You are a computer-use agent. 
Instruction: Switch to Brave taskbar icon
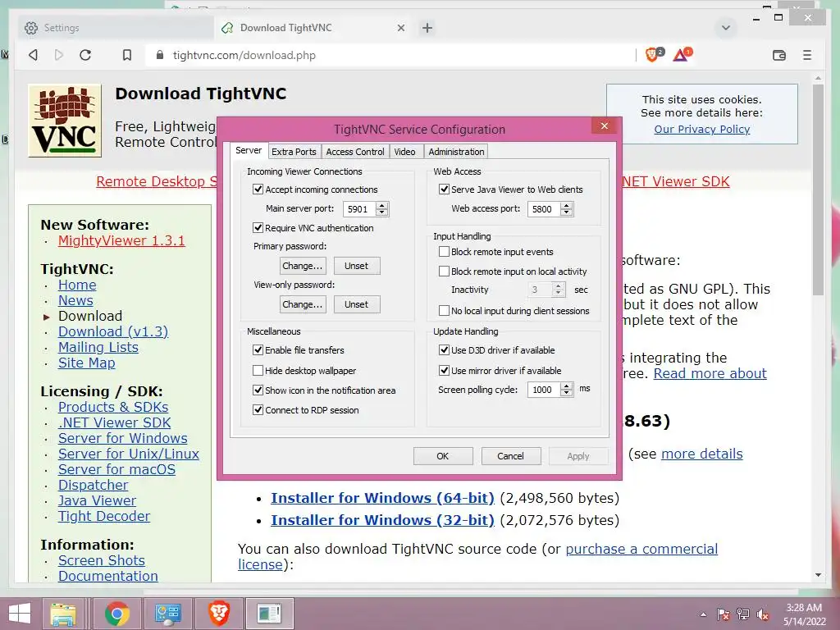(218, 614)
